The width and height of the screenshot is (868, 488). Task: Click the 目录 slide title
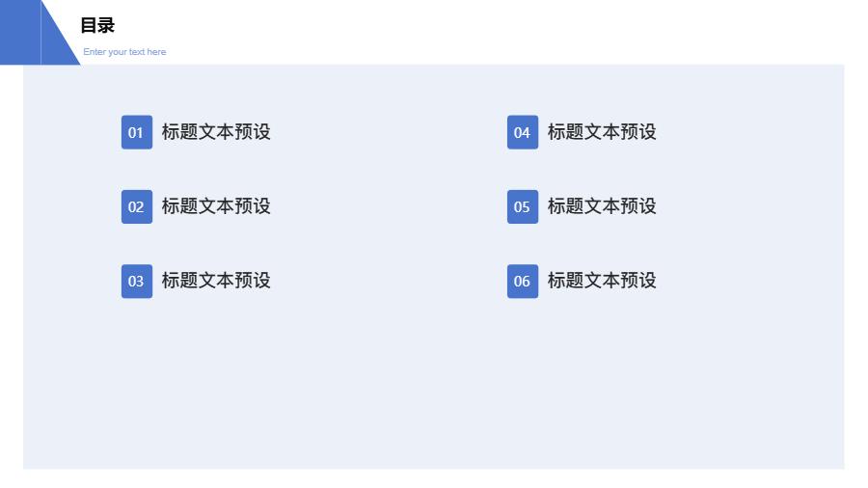click(97, 26)
